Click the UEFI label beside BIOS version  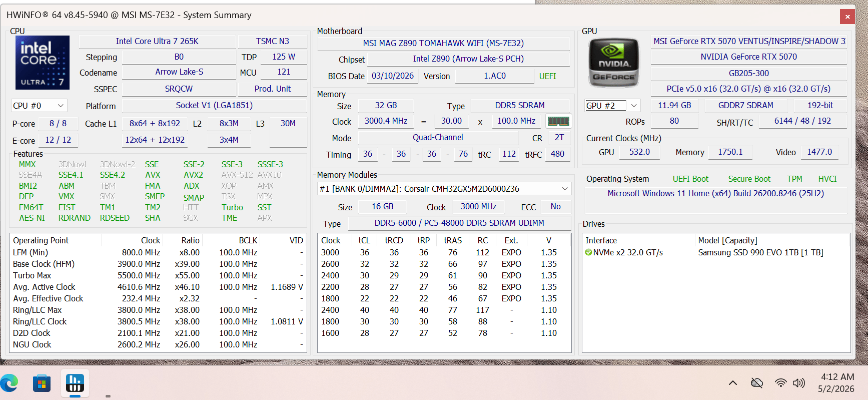[x=548, y=77]
